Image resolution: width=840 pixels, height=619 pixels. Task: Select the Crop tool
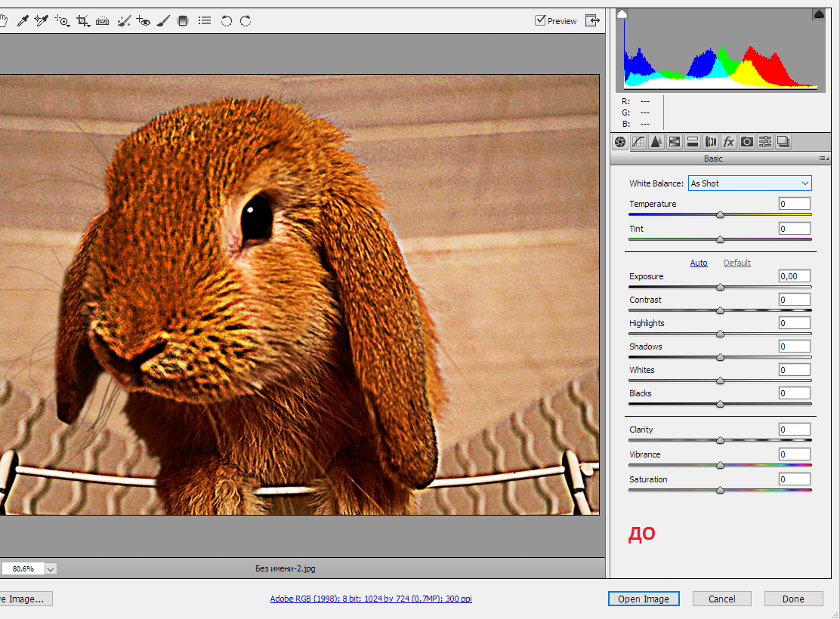[x=82, y=21]
